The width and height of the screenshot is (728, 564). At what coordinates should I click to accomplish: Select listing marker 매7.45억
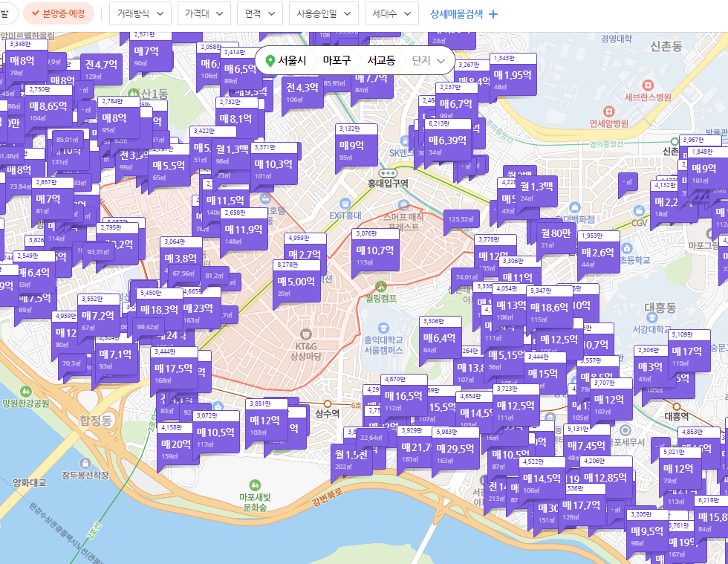pyautogui.click(x=587, y=446)
